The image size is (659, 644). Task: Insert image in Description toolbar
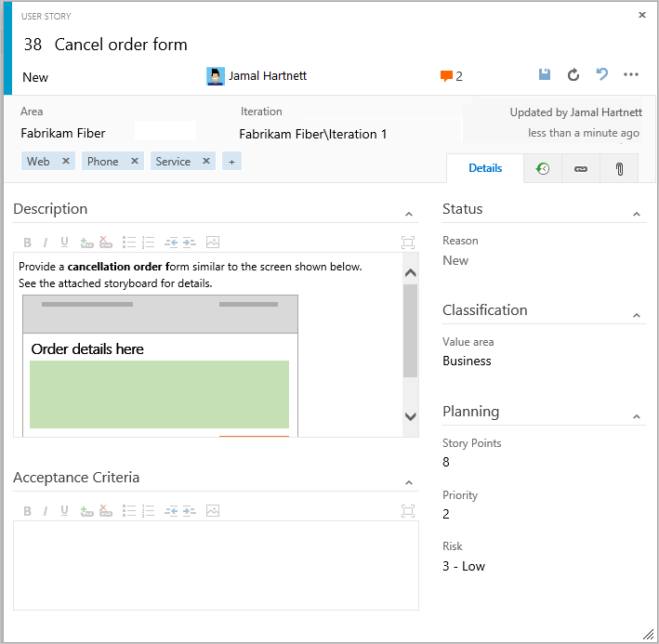pos(213,243)
